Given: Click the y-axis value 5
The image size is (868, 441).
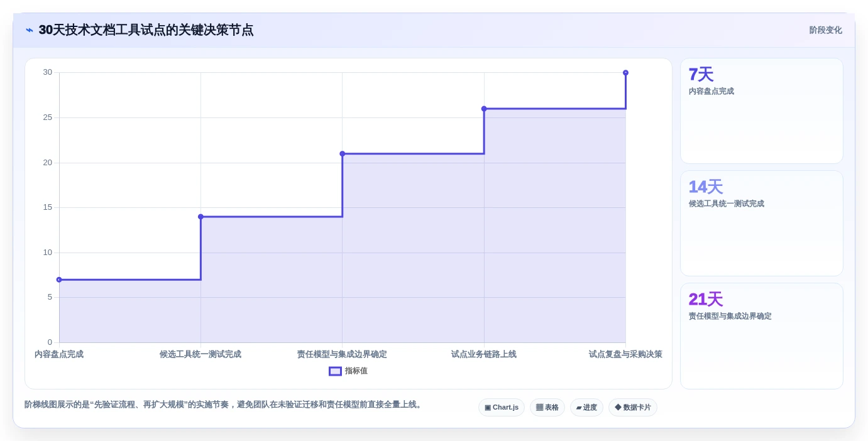Looking at the screenshot, I should tap(50, 297).
